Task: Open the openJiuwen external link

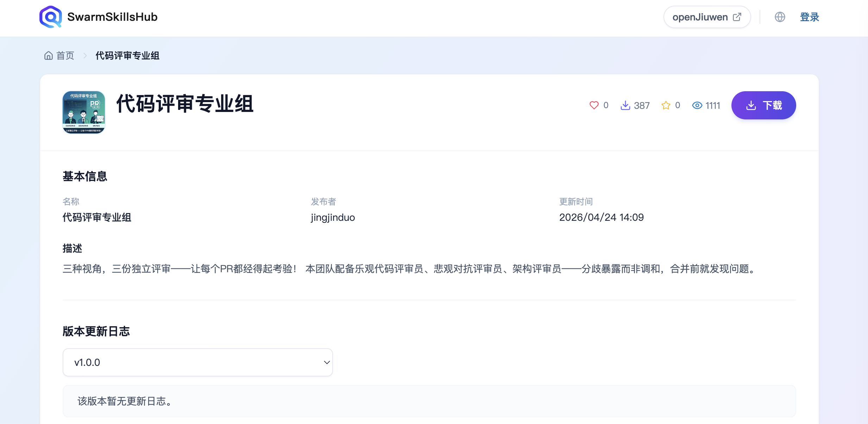Action: (x=707, y=17)
